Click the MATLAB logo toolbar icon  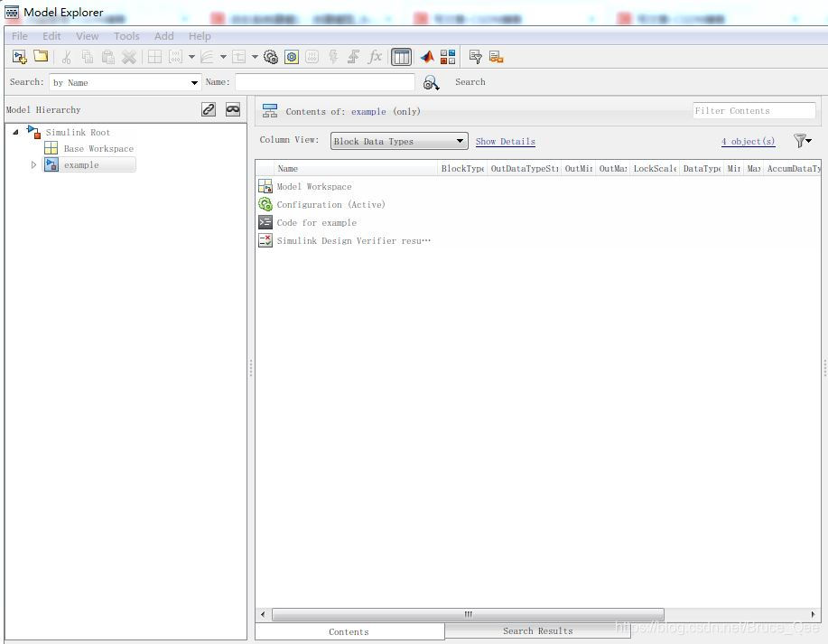[427, 57]
